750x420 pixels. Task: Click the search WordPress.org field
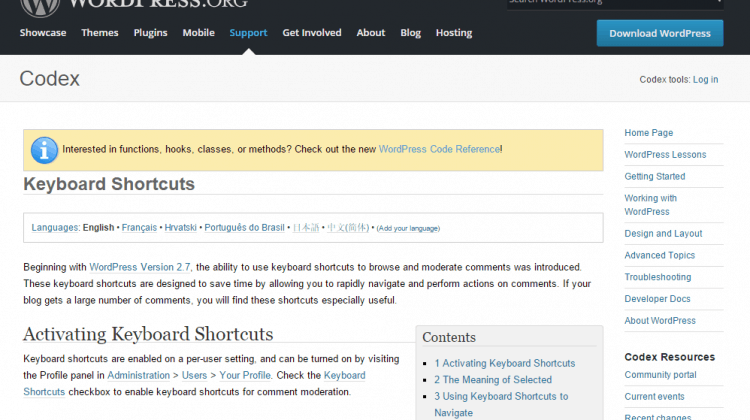[615, 4]
